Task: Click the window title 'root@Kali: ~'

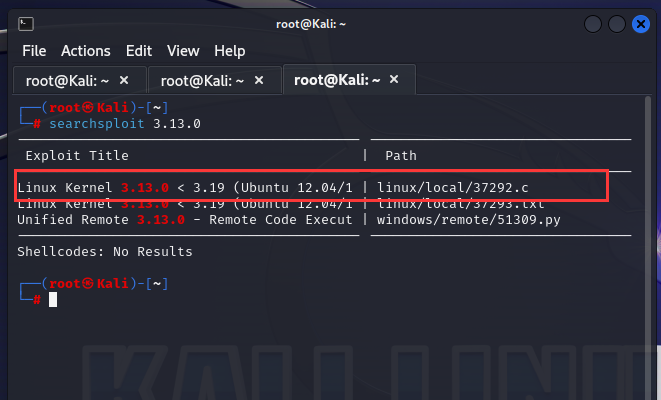Action: point(311,24)
